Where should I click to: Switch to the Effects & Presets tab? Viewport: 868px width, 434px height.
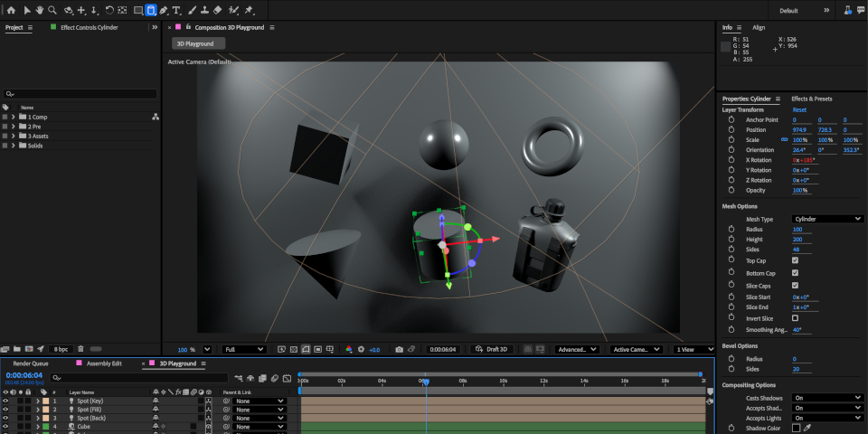(x=811, y=99)
